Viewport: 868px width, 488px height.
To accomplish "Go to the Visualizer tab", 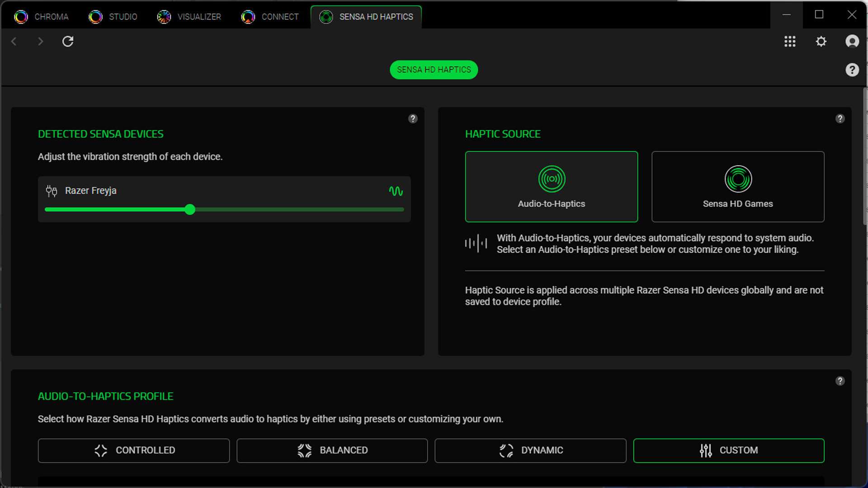I will (x=189, y=17).
